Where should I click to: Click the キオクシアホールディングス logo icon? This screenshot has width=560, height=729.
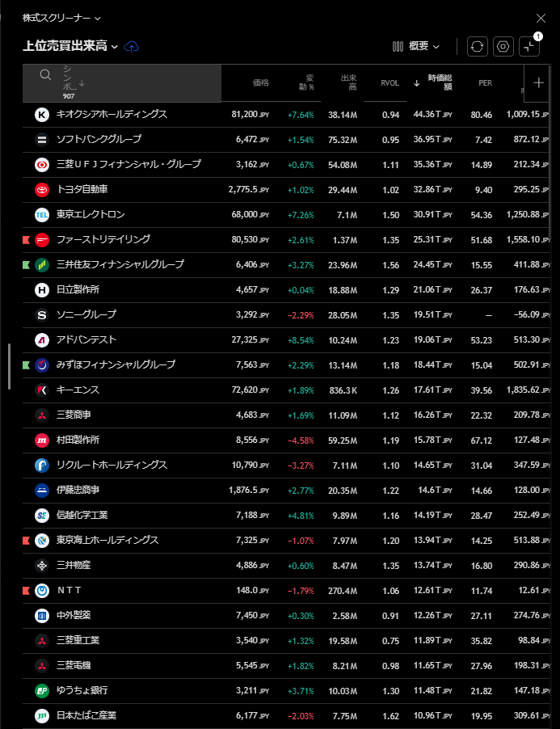[42, 115]
